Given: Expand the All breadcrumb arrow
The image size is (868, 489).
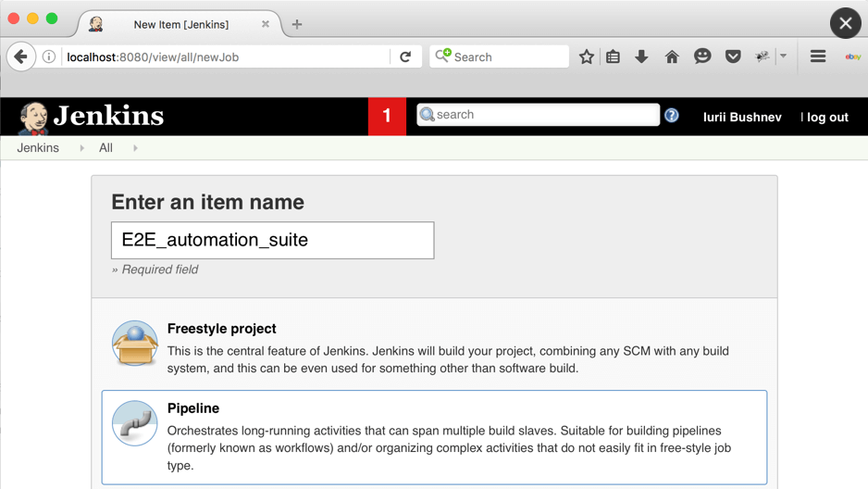Looking at the screenshot, I should tap(135, 148).
